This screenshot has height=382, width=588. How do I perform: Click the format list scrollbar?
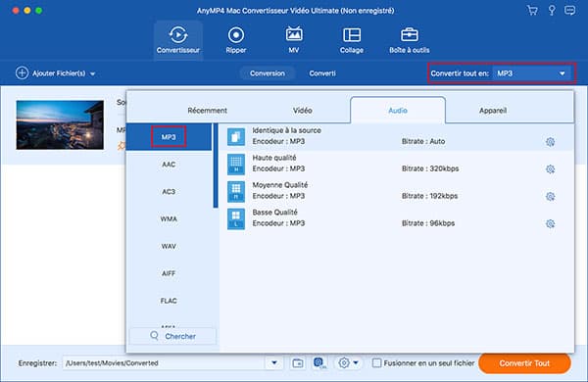click(x=216, y=166)
